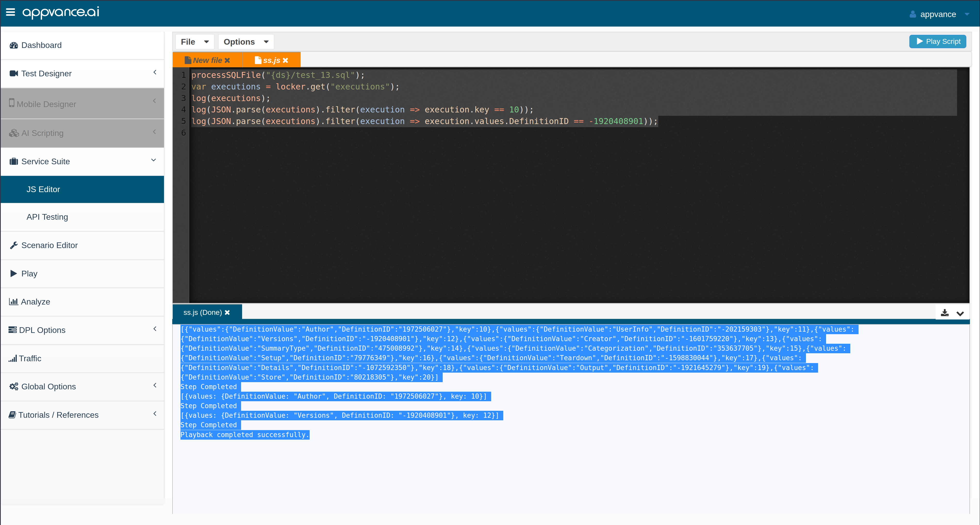Go to the Traffic section
The height and width of the screenshot is (525, 980).
tap(82, 358)
